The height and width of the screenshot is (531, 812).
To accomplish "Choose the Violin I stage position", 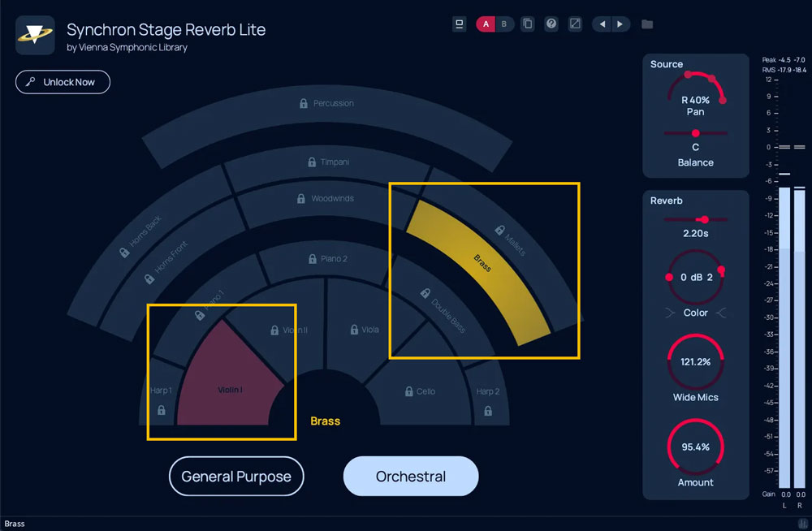I will [229, 382].
